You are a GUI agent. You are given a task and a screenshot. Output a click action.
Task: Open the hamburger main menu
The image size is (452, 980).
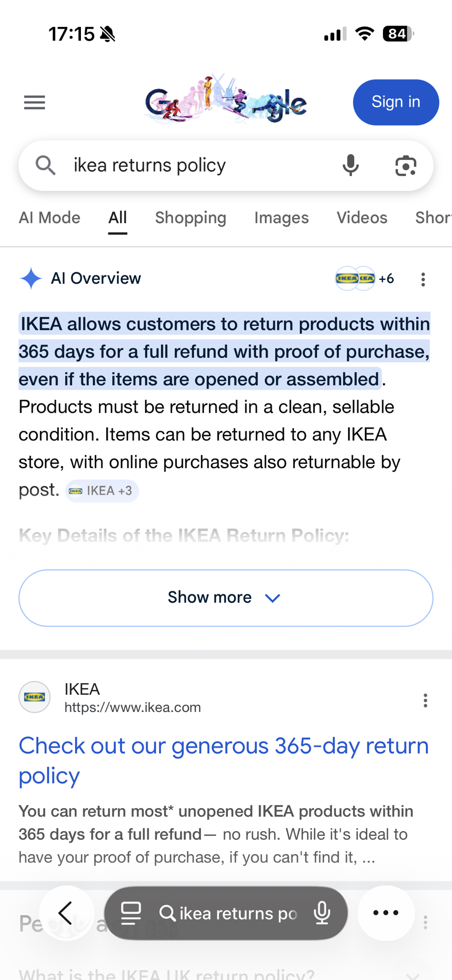point(34,102)
